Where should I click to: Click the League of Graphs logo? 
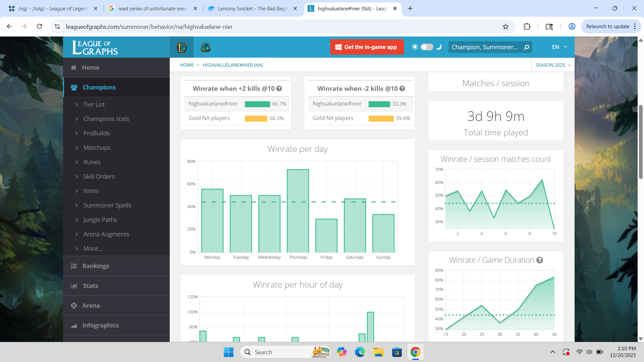tap(95, 47)
